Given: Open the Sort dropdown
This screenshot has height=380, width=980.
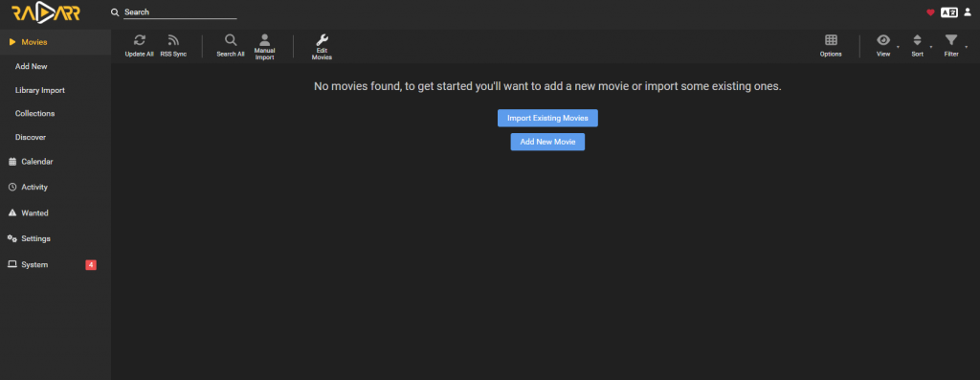Looking at the screenshot, I should [x=917, y=46].
